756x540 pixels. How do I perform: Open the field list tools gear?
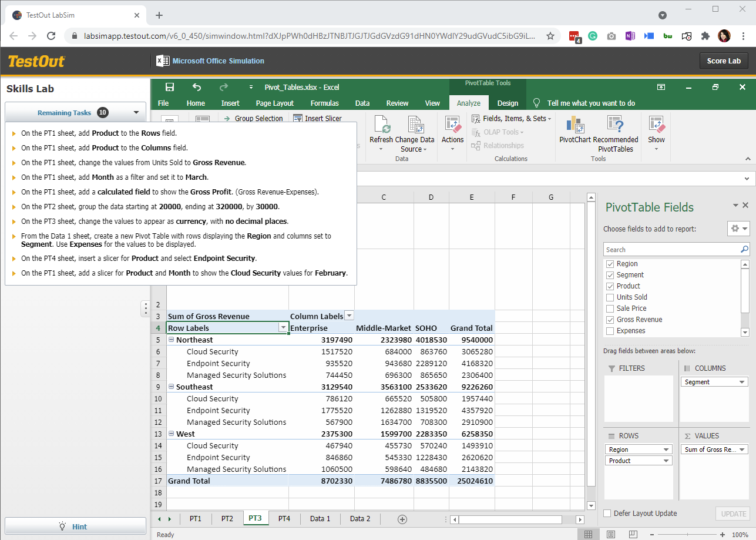[x=738, y=228]
